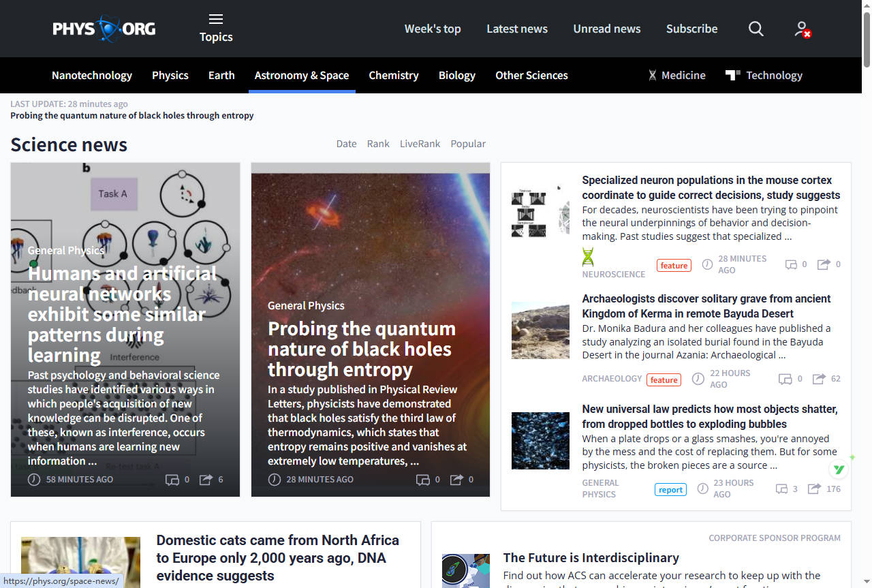Select the Nanotechnology category tab
This screenshot has width=872, height=588.
point(92,76)
